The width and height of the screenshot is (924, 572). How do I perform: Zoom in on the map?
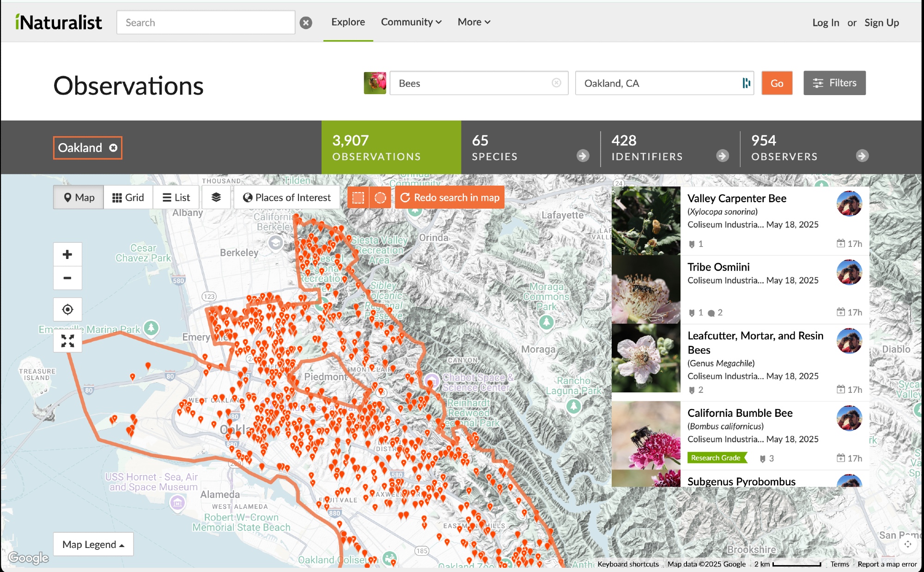(x=67, y=254)
